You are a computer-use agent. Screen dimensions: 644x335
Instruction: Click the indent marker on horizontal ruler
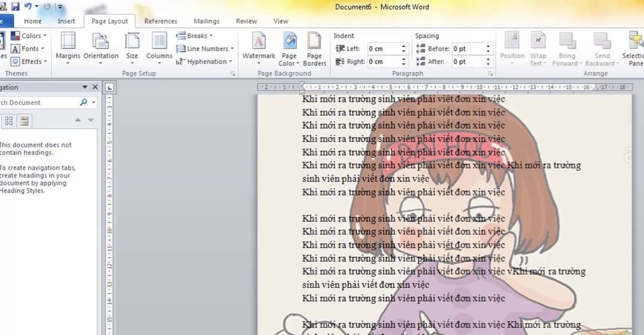click(x=302, y=87)
